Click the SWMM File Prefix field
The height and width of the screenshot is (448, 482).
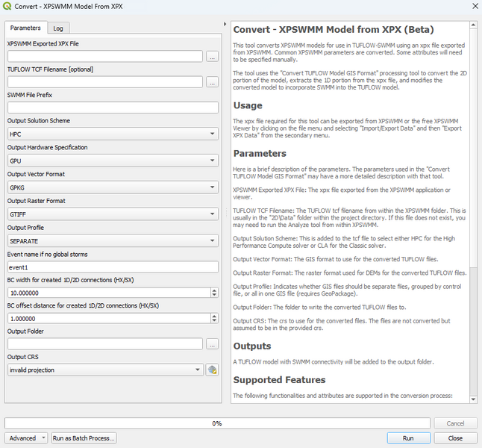[x=113, y=108]
